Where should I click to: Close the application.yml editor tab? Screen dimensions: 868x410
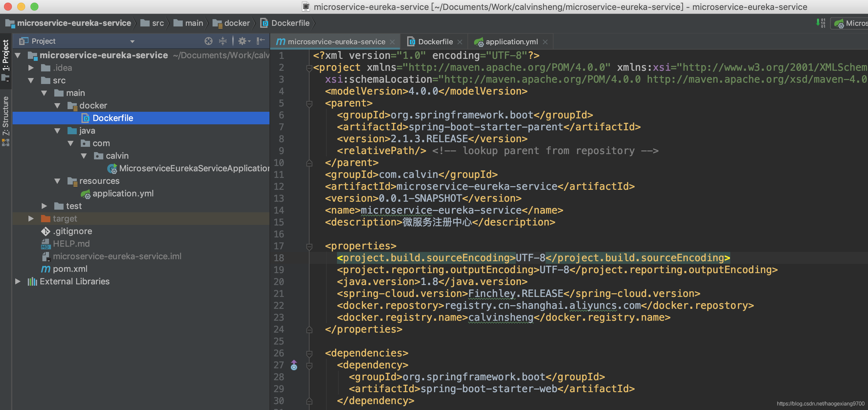[545, 42]
